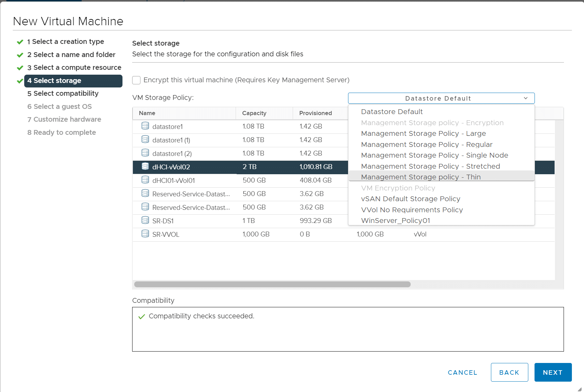Click the NEXT button
Screen dimensions: 584x392
[x=553, y=372]
